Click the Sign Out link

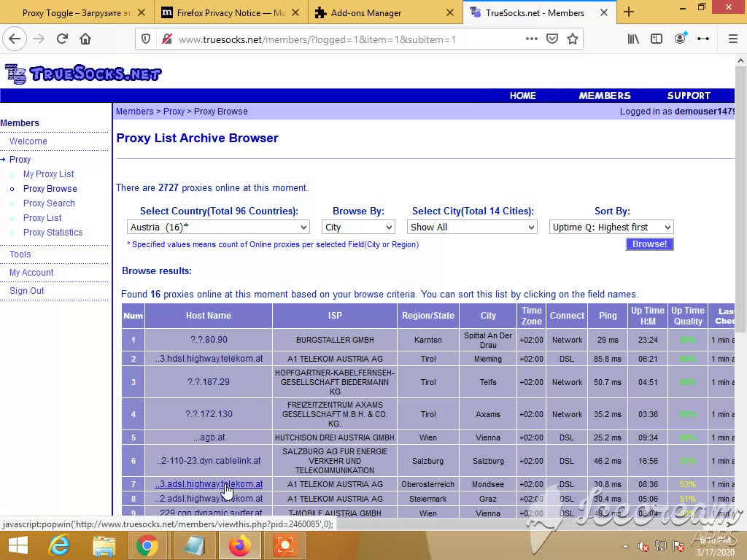(27, 291)
